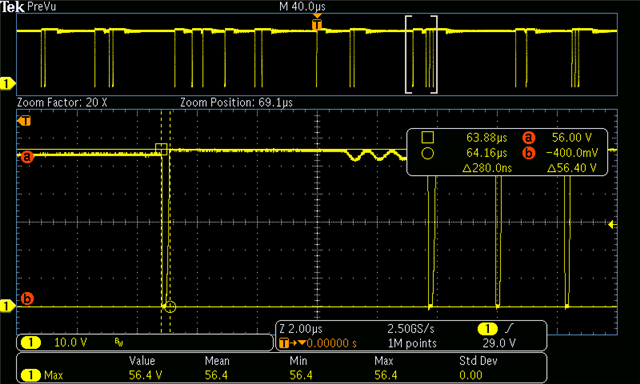Click the Min column header
The width and height of the screenshot is (640, 384).
pyautogui.click(x=298, y=361)
